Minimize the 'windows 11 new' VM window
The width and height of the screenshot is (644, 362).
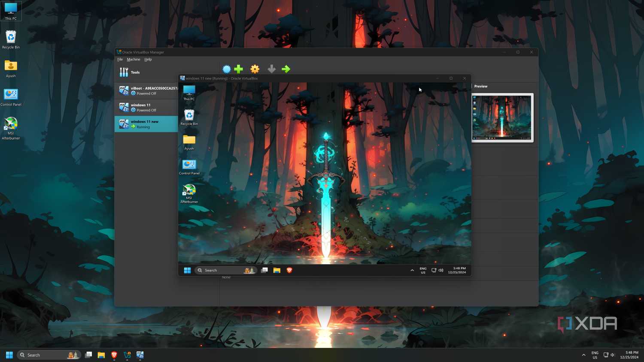coord(437,78)
